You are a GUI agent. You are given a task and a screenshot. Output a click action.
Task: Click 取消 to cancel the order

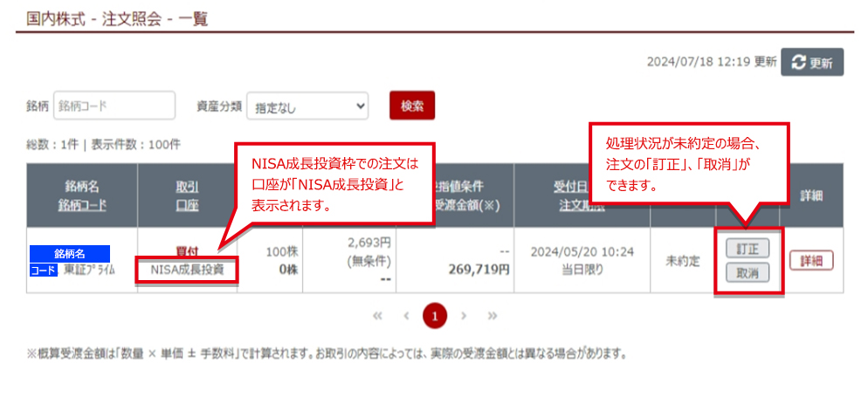(x=741, y=273)
